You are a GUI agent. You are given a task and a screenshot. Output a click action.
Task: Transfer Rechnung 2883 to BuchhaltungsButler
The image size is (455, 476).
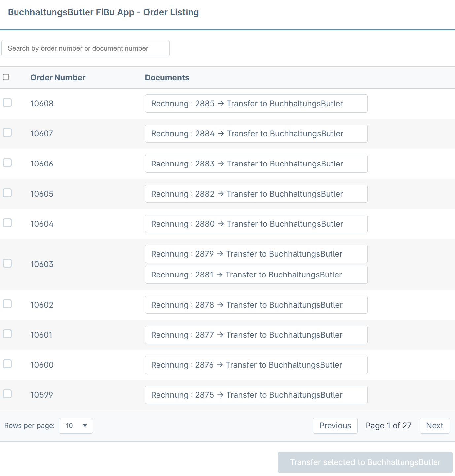point(256,164)
